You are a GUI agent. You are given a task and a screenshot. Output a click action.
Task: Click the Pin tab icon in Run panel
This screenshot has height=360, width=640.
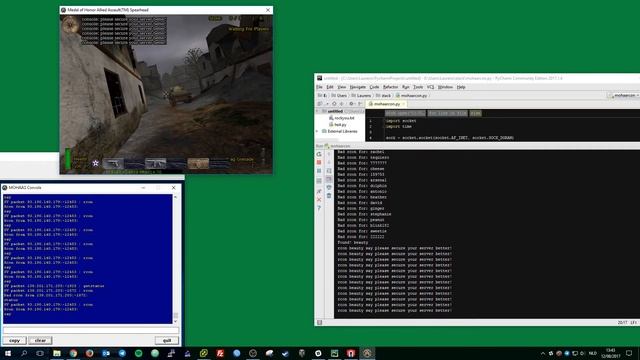coord(319,191)
